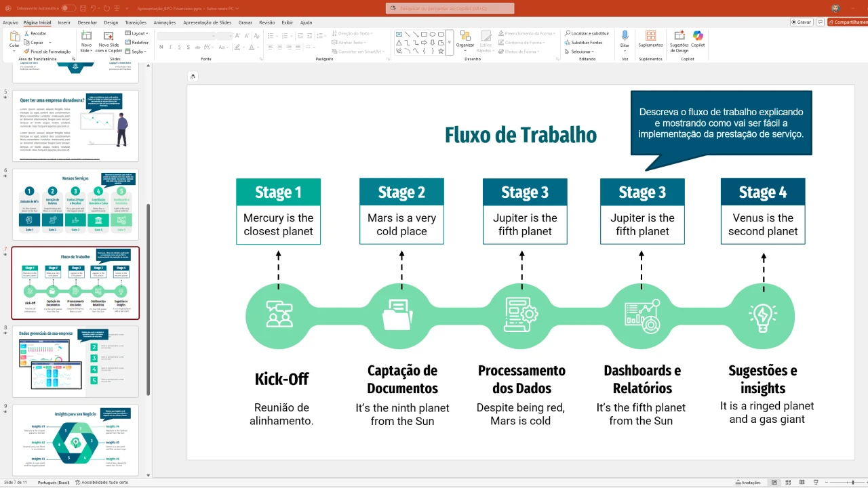Click the Suplementos icon
Screen dimensions: 868x488
pos(650,39)
